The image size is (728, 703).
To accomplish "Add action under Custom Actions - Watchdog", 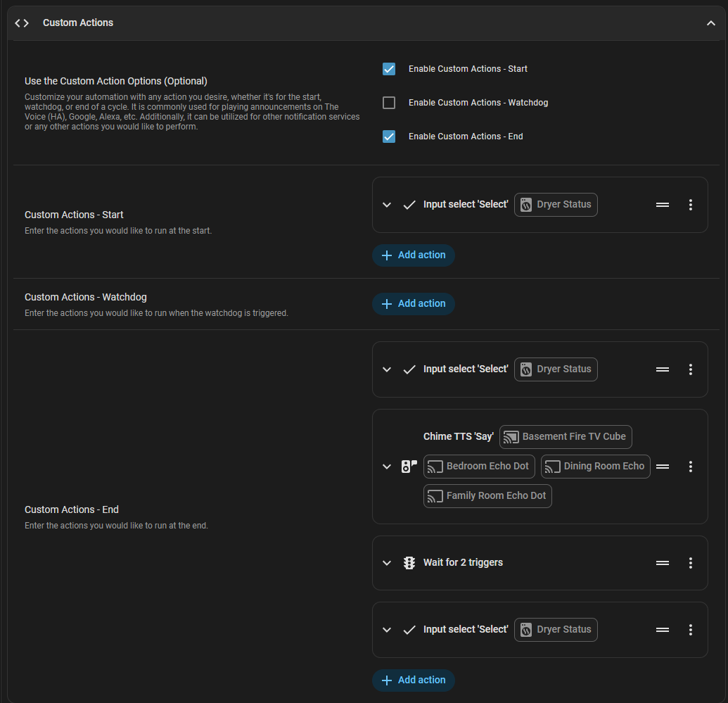I will click(414, 304).
